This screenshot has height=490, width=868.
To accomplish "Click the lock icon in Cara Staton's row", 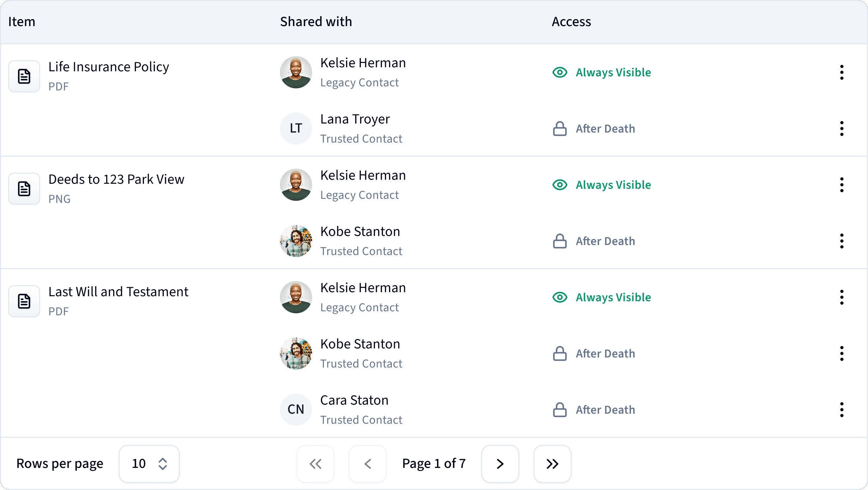I will [x=560, y=410].
